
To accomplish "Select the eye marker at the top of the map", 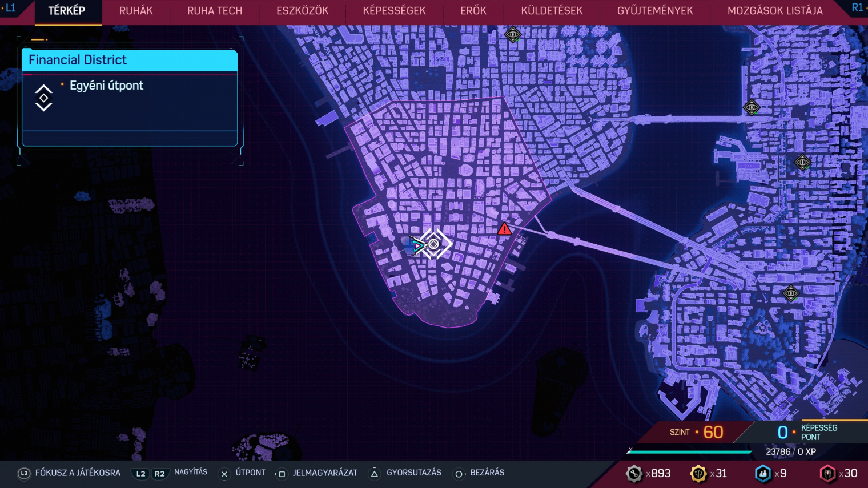I will tap(513, 35).
